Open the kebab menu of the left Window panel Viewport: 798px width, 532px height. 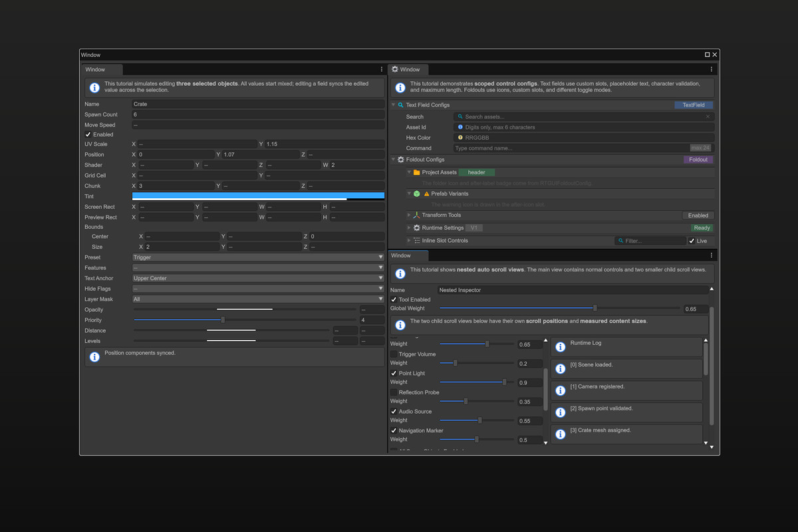click(x=382, y=69)
